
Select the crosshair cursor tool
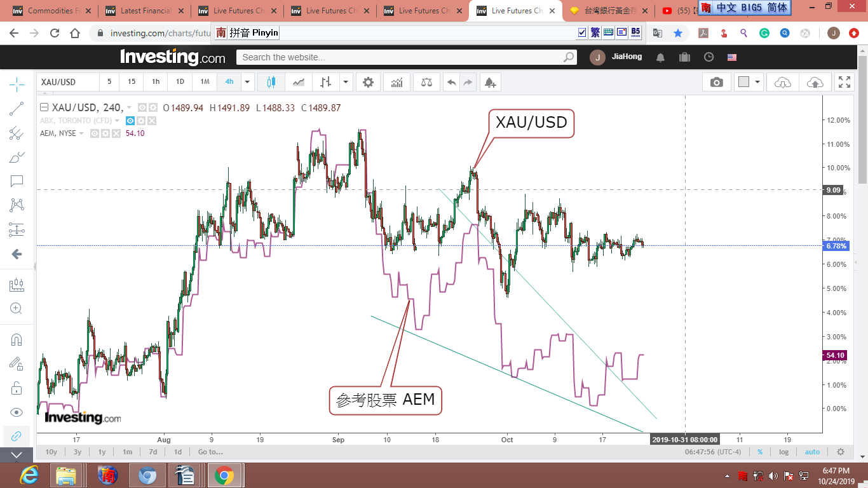pos(17,84)
